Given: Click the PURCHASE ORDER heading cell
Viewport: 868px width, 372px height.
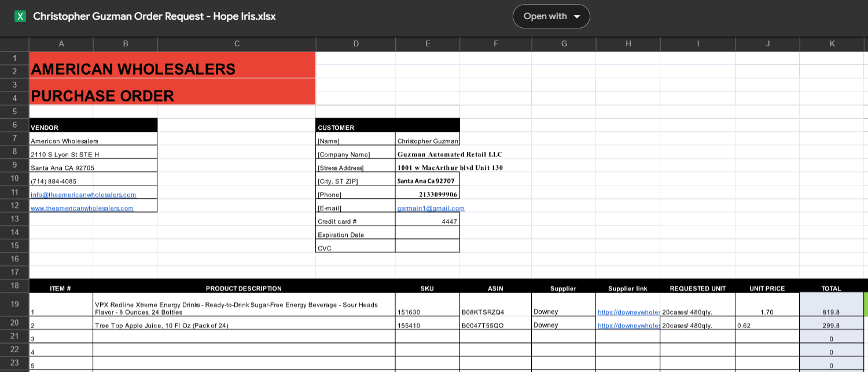Looking at the screenshot, I should (x=172, y=92).
